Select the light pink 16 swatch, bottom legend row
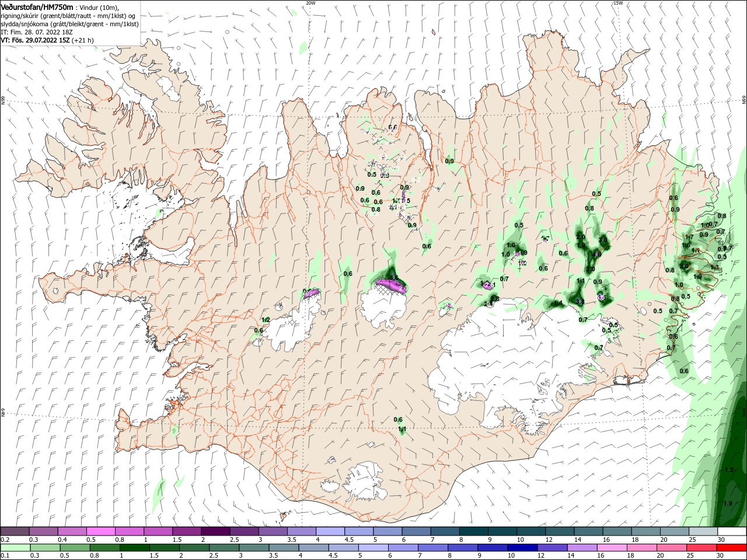Image resolution: width=747 pixels, height=560 pixels. (x=612, y=548)
